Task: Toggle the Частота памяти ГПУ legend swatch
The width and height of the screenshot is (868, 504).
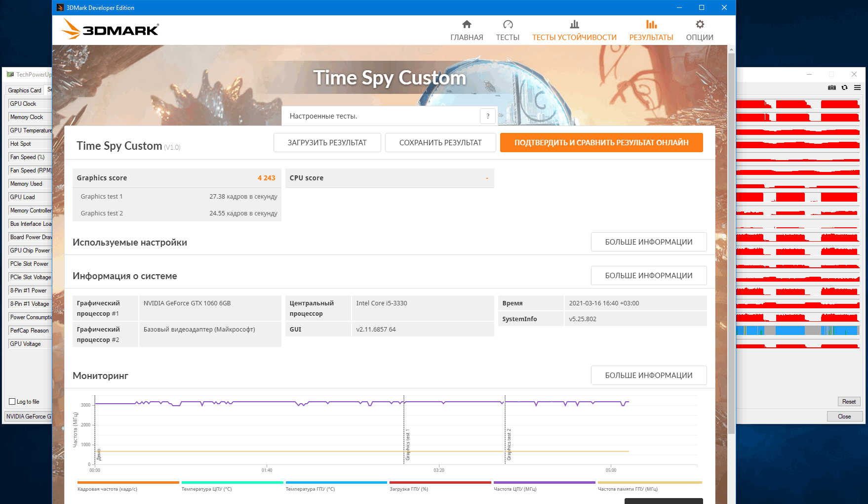Action: click(650, 482)
